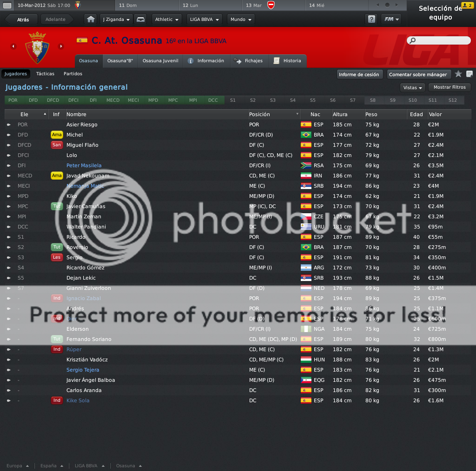Open the LIGA BBVA dropdown menu
Viewport: 476px width, 471px height.
tap(205, 20)
